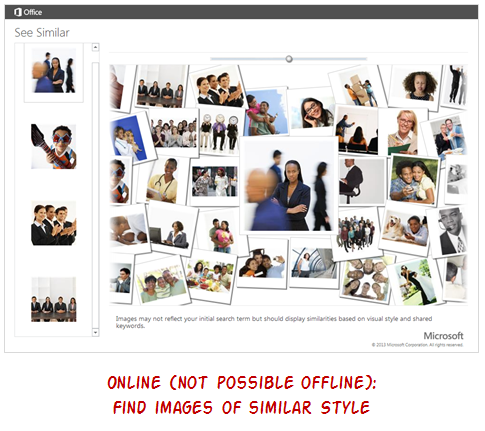Choose the woman on phone with glasses photo
This screenshot has height=431, width=485.
pos(313,113)
